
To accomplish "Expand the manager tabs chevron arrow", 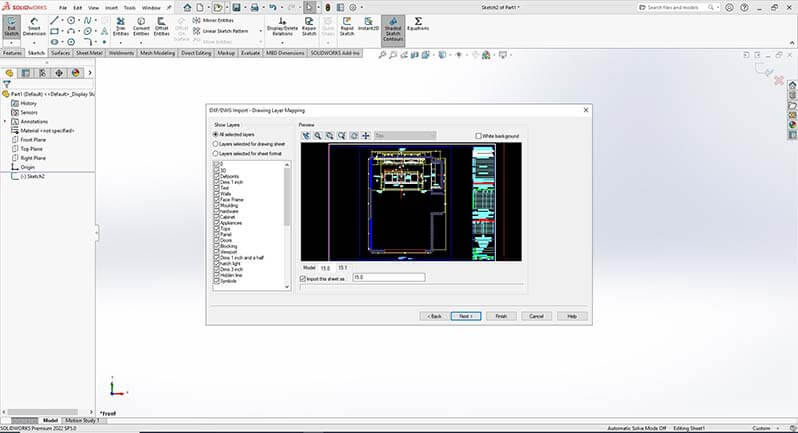I will point(90,73).
